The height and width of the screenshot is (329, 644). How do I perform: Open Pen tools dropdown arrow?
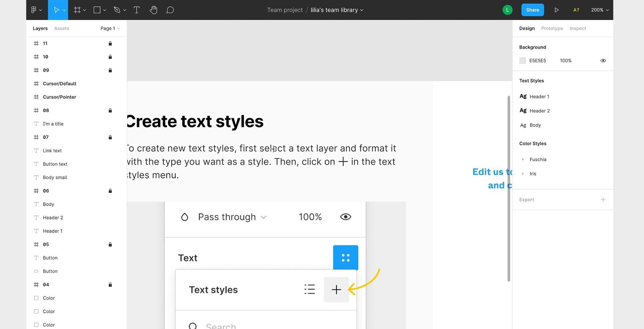pyautogui.click(x=125, y=10)
